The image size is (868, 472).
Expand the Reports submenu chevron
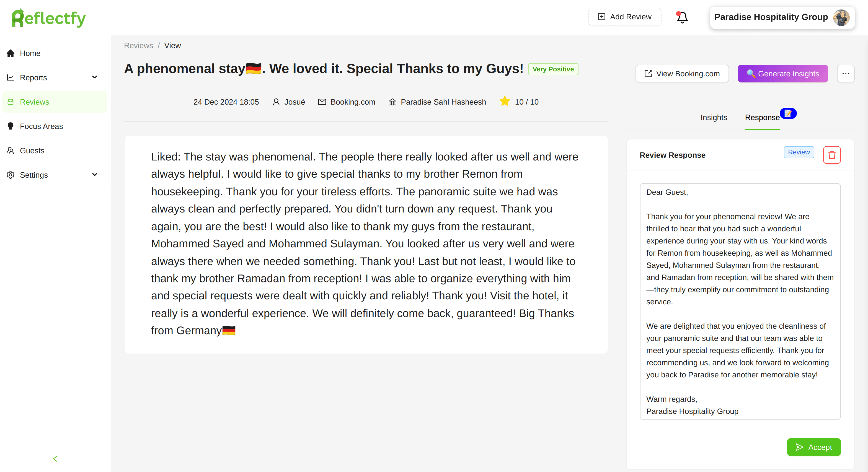[95, 77]
